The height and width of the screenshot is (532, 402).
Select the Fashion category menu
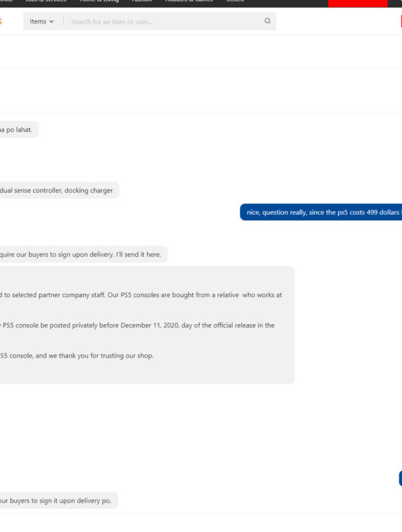tap(142, 1)
